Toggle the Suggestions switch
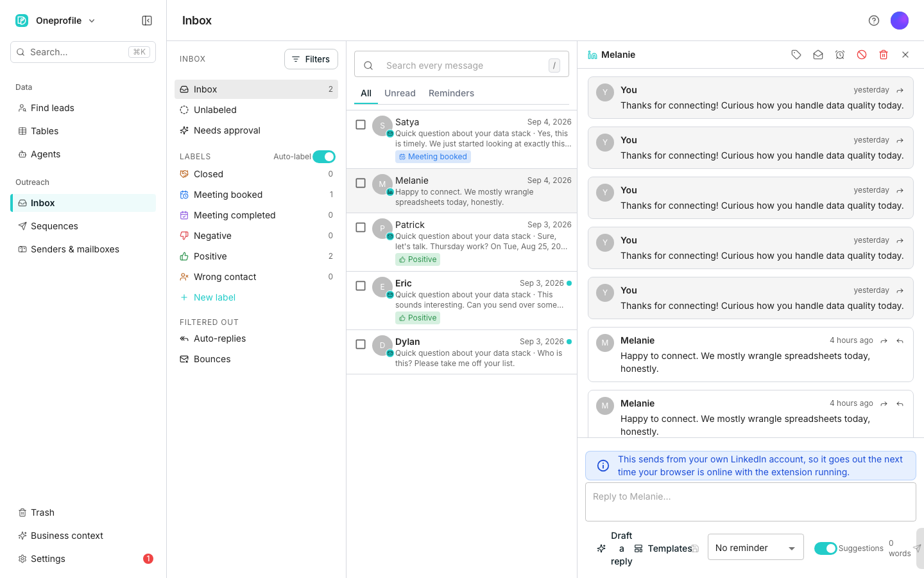 coord(826,548)
